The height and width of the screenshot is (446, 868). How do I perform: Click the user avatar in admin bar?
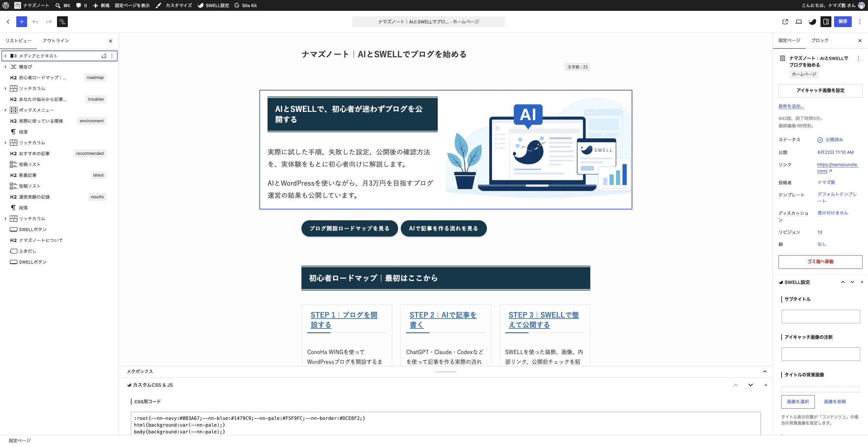pyautogui.click(x=861, y=5)
